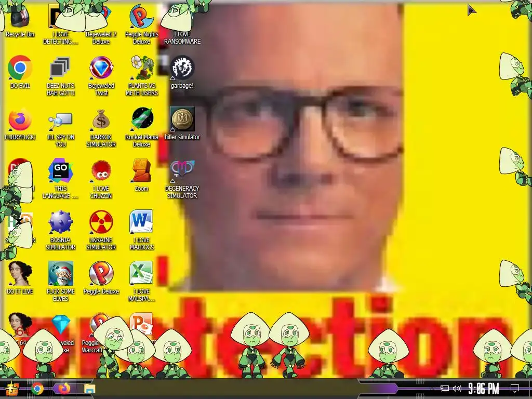
Task: Open the bronze coin game icon beside Rocket Mania
Action: coord(182,119)
